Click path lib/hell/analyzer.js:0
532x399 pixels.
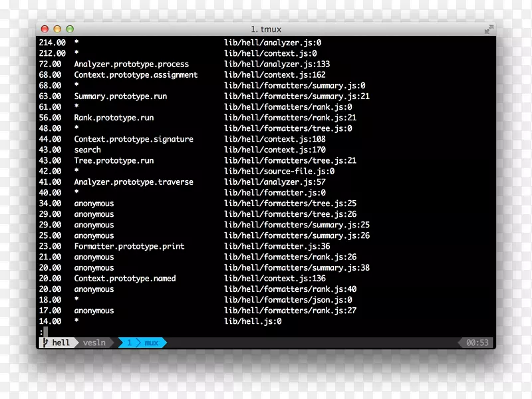(273, 43)
